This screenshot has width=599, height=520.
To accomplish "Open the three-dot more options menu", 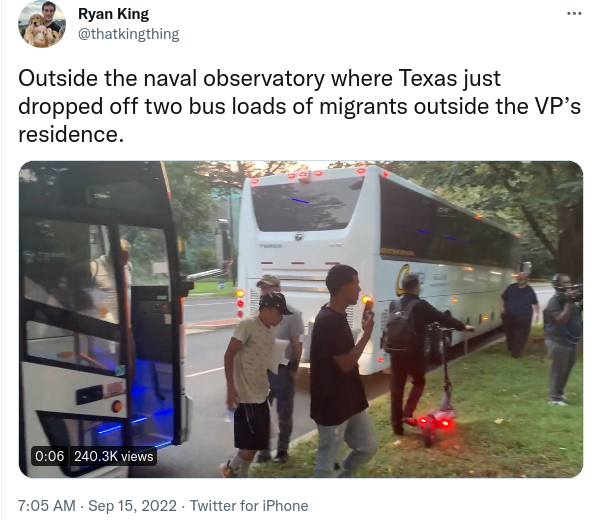I will pyautogui.click(x=574, y=14).
